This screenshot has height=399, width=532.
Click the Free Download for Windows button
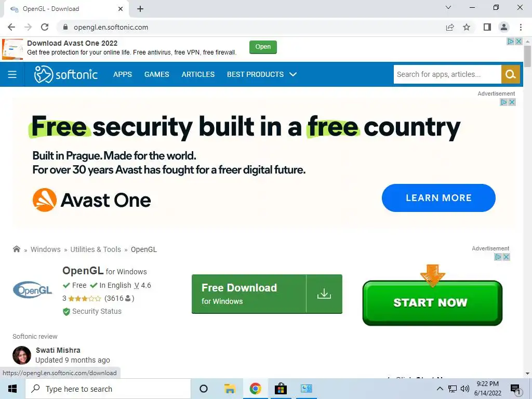267,294
